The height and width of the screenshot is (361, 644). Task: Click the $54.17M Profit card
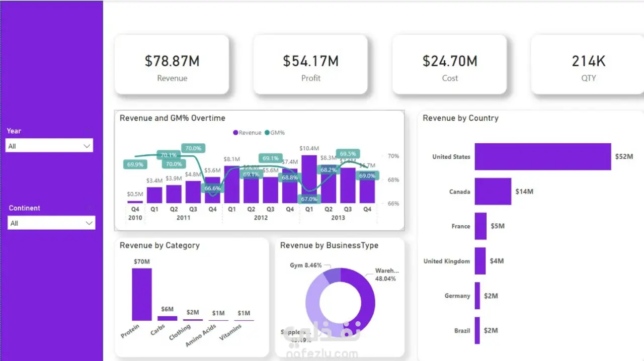click(310, 64)
